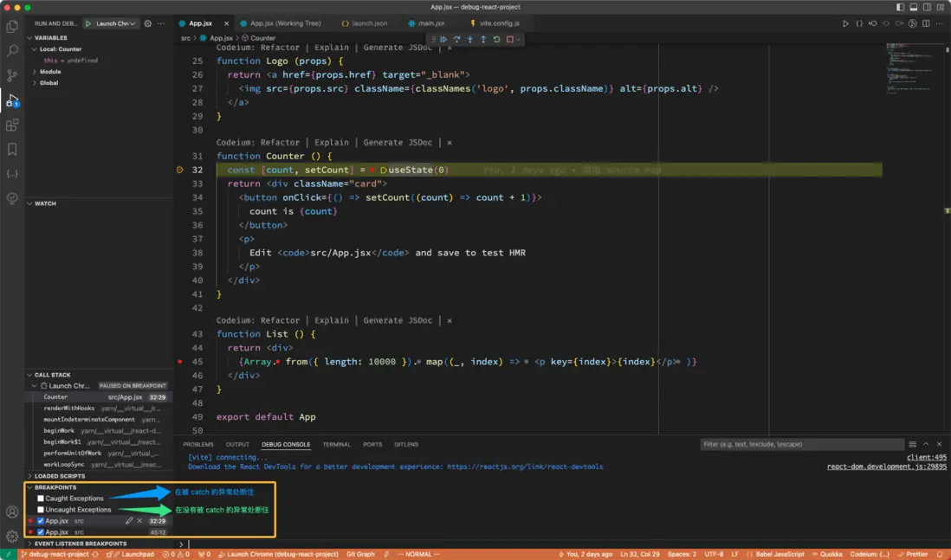
Task: Click the Step Into debug icon
Action: point(469,39)
